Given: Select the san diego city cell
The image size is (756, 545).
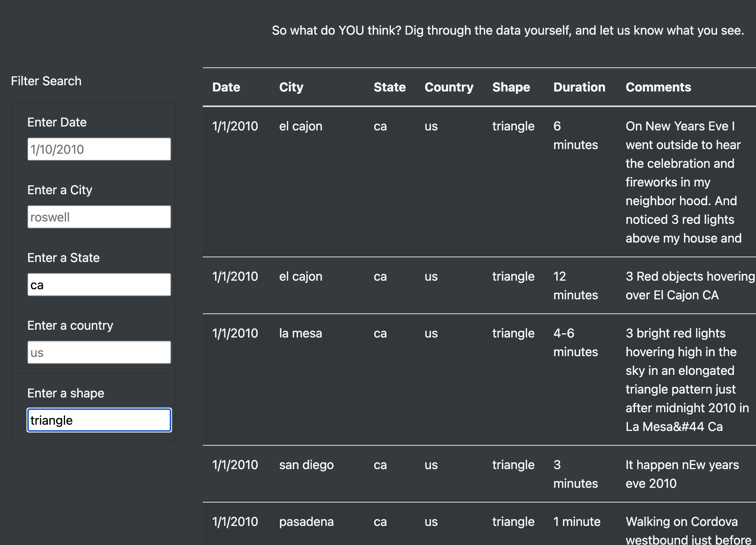Looking at the screenshot, I should click(x=306, y=465).
